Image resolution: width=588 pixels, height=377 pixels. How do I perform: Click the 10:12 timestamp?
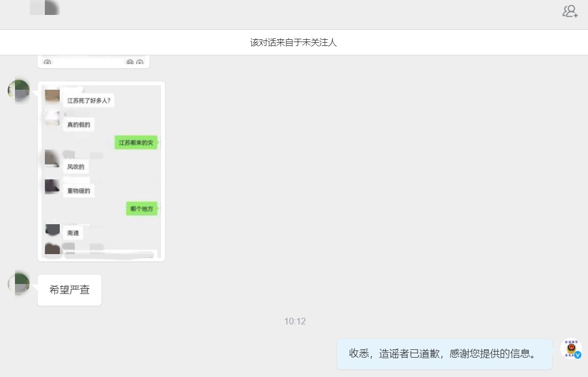click(x=295, y=321)
